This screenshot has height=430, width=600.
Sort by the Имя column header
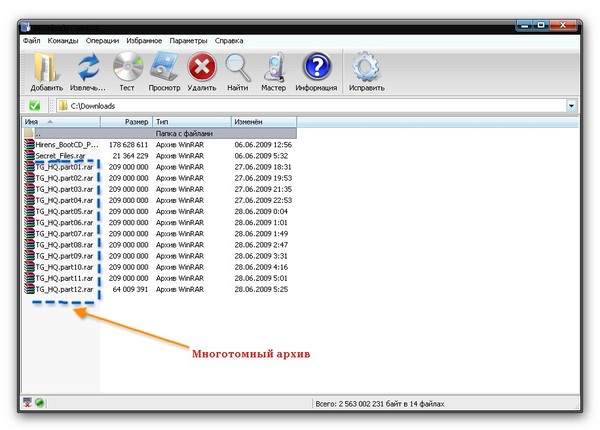(x=61, y=122)
